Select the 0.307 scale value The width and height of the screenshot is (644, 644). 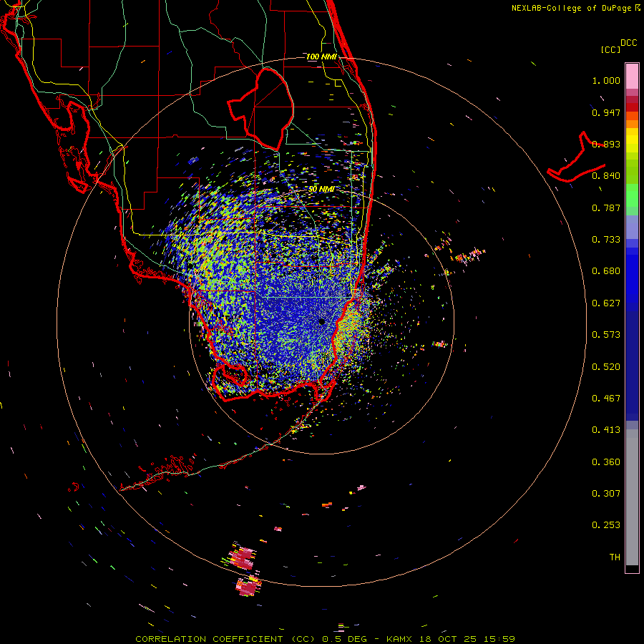[x=606, y=494]
